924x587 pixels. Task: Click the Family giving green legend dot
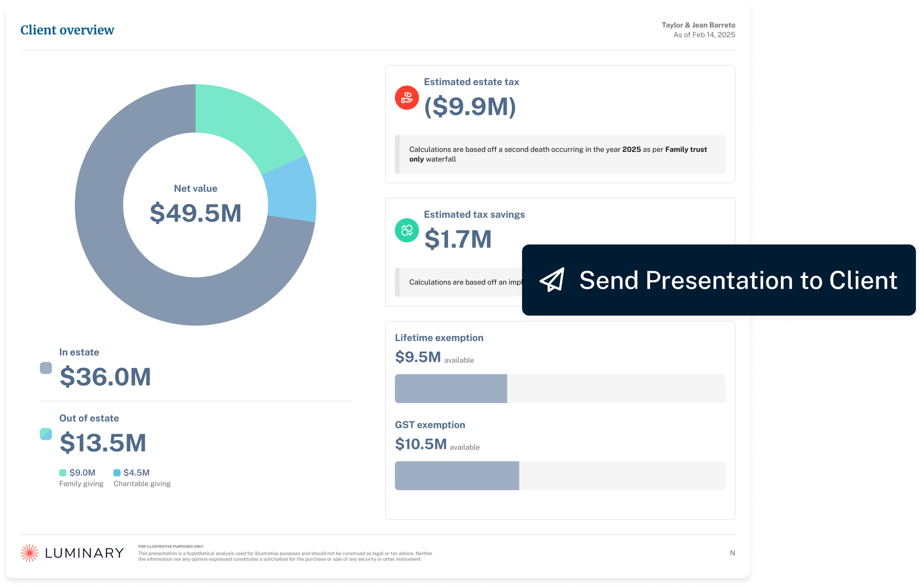pos(63,473)
